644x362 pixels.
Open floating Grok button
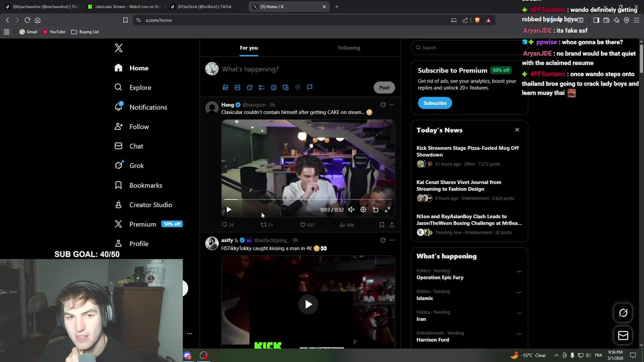pos(623,313)
